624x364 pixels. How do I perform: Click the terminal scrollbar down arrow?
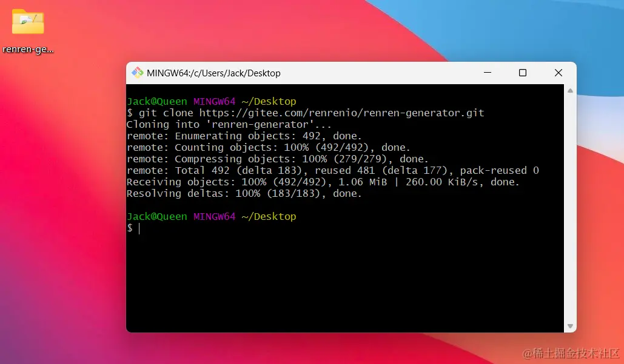pos(570,326)
